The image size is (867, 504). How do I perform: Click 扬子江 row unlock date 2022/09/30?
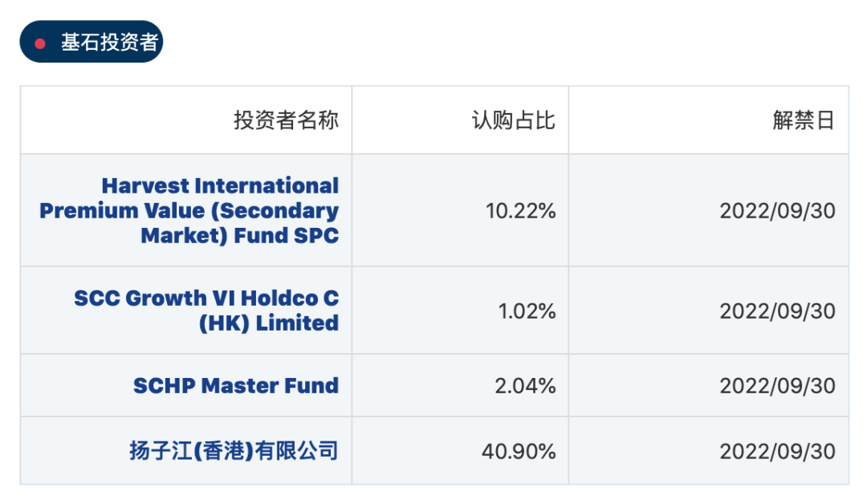pyautogui.click(x=777, y=451)
